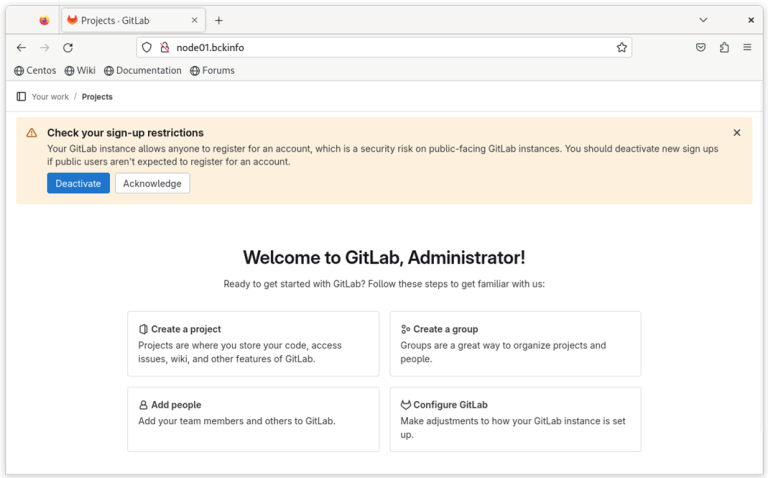The width and height of the screenshot is (768, 478).
Task: Open the Create a group card
Action: pyautogui.click(x=515, y=344)
